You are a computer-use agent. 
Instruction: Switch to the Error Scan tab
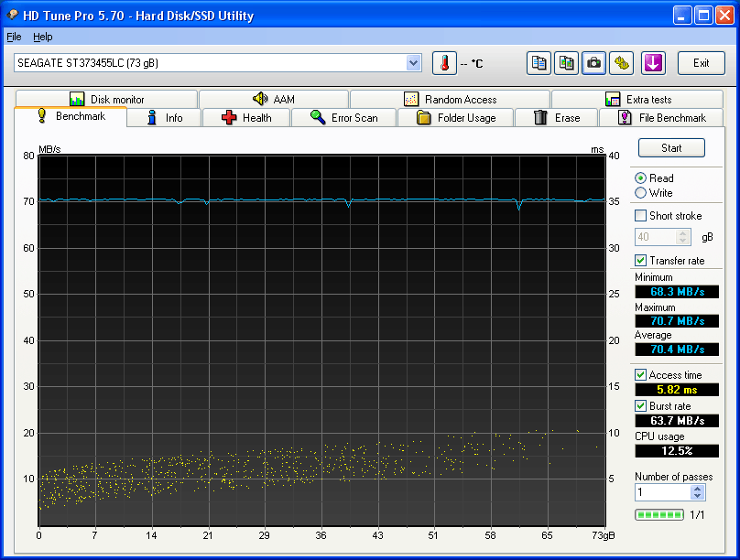point(343,118)
